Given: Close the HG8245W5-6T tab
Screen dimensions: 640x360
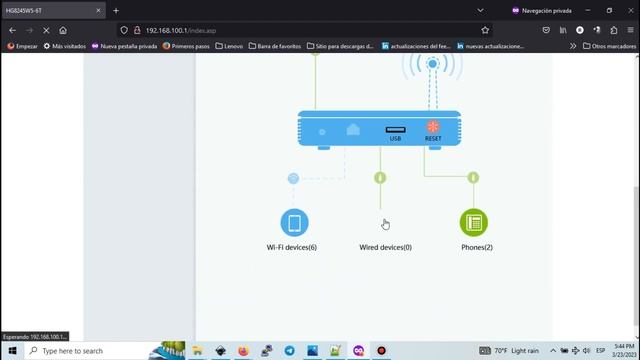Looking at the screenshot, I should coord(98,11).
